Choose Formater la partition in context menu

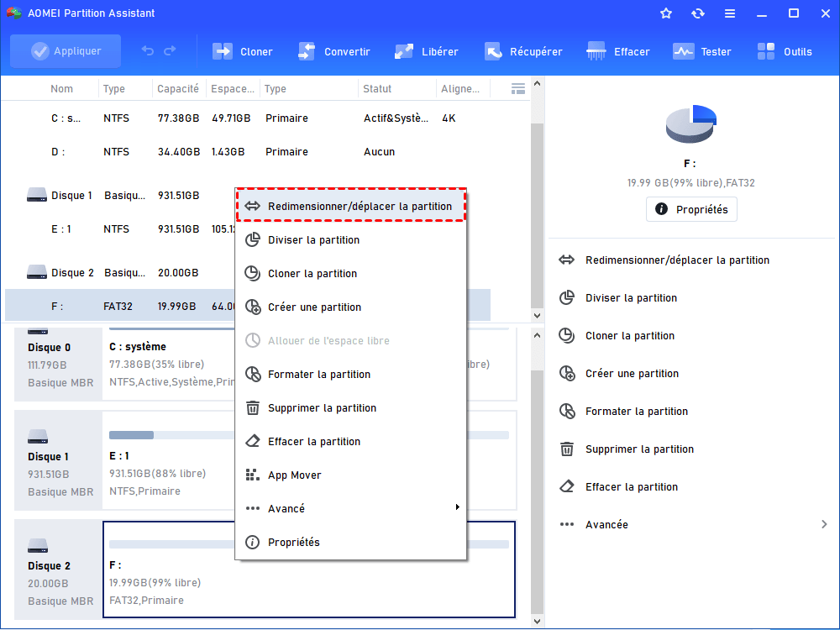351,374
